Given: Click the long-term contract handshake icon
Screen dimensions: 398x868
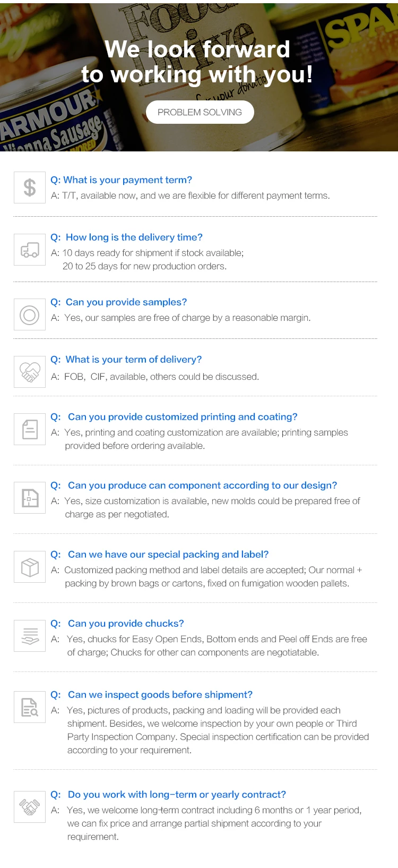Looking at the screenshot, I should (30, 807).
